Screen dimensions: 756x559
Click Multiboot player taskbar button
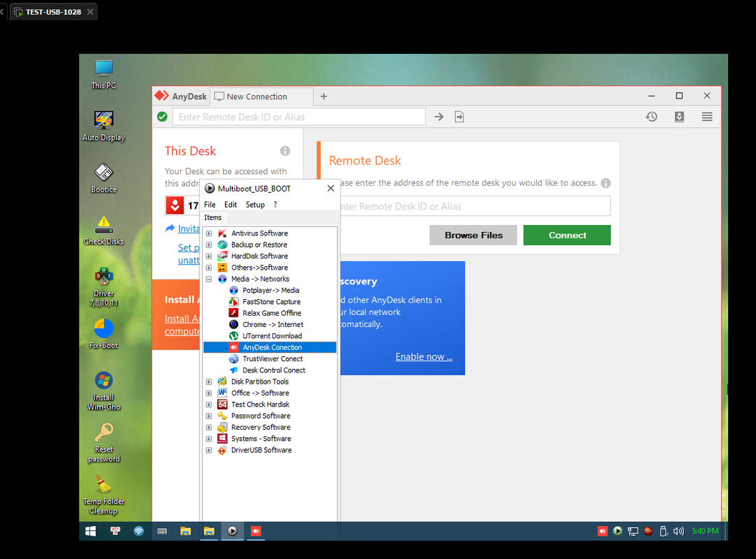[233, 531]
